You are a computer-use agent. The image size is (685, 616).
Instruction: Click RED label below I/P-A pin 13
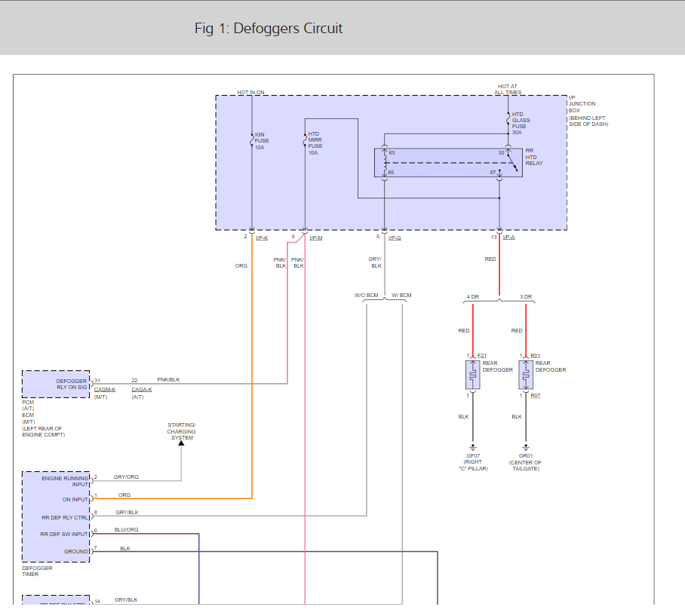(x=490, y=259)
